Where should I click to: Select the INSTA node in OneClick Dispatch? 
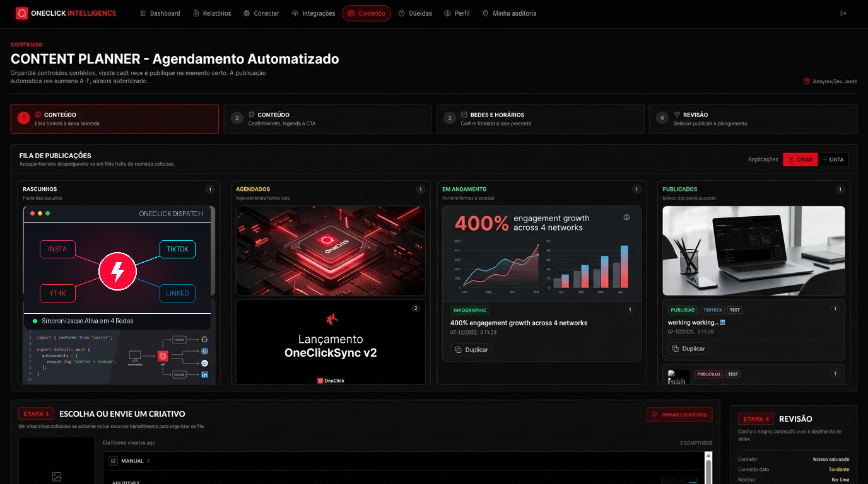57,249
